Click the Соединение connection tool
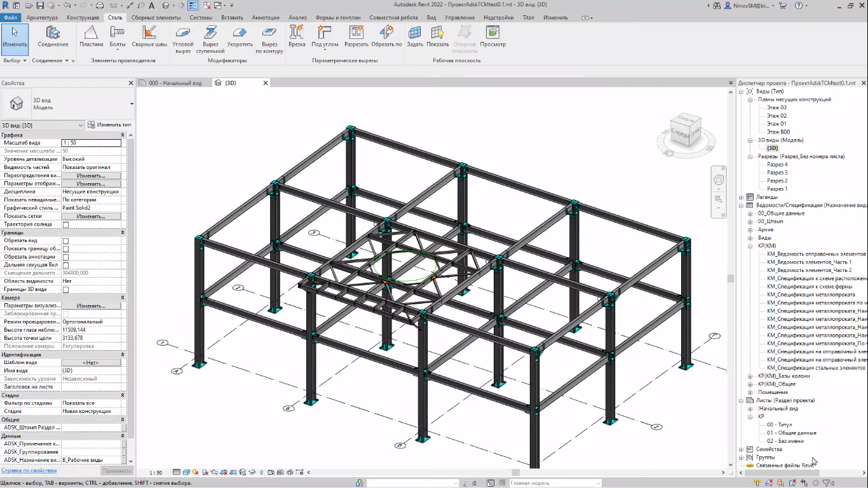The height and width of the screenshot is (488, 868). (53, 37)
